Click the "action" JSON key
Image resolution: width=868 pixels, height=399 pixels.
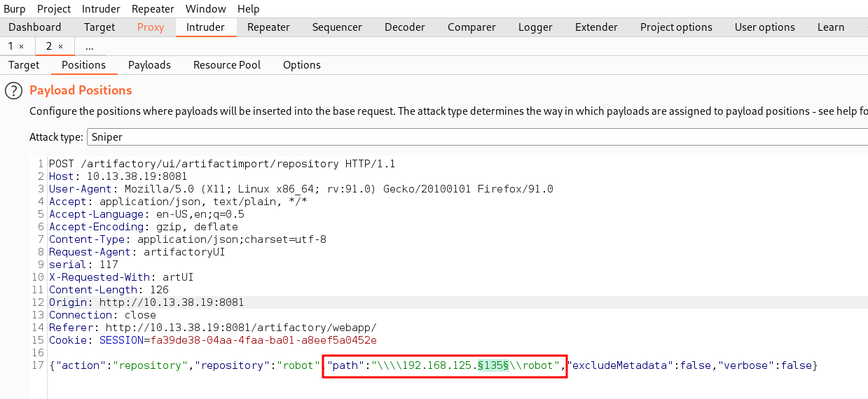[x=81, y=365]
